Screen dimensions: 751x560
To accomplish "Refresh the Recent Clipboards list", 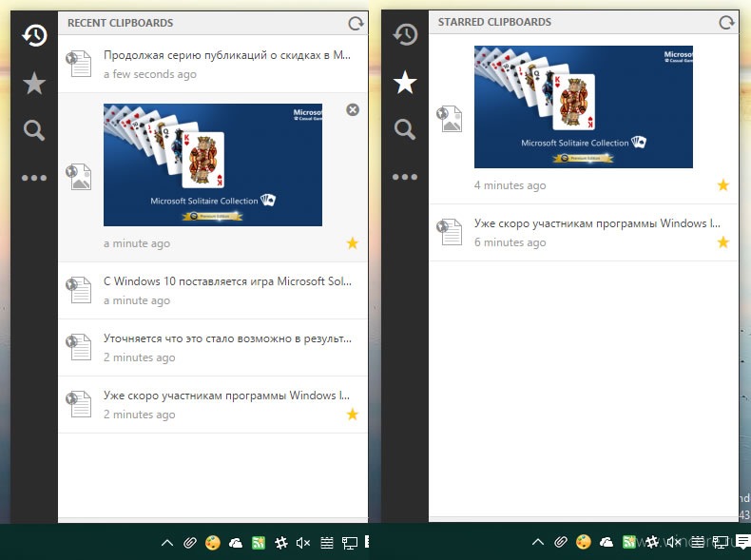I will pyautogui.click(x=356, y=23).
